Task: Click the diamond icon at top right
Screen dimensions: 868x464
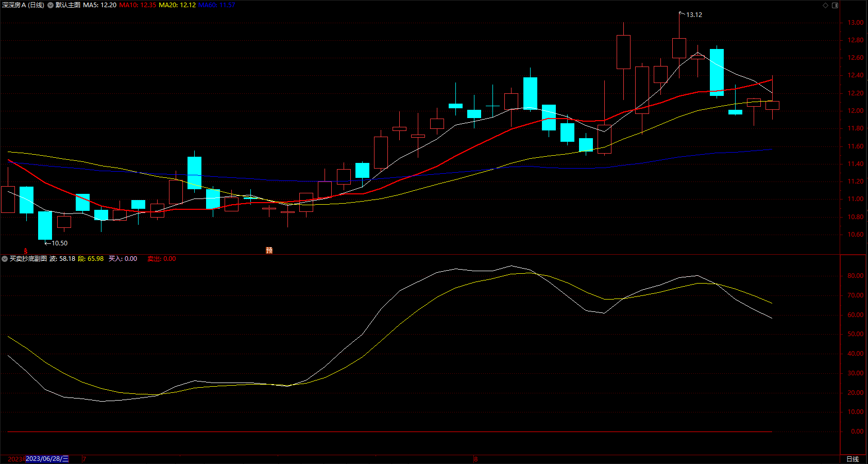Action: [825, 5]
